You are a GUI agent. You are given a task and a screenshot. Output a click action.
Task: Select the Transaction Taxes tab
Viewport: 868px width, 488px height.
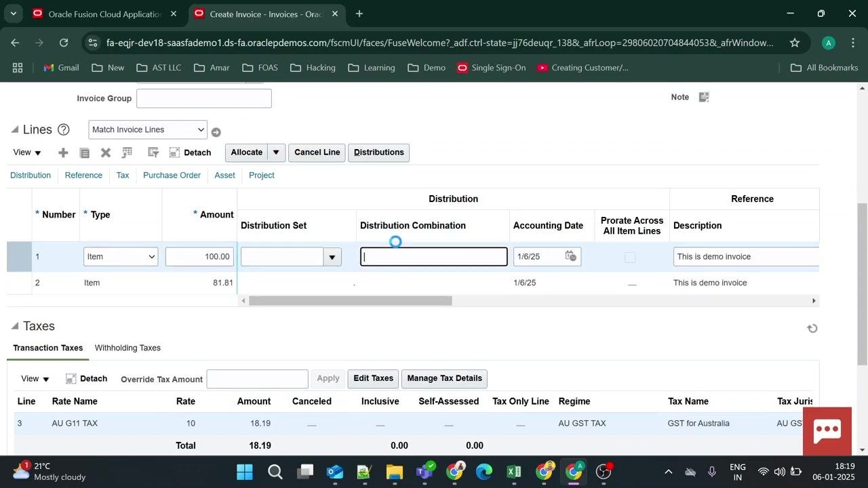coord(48,348)
